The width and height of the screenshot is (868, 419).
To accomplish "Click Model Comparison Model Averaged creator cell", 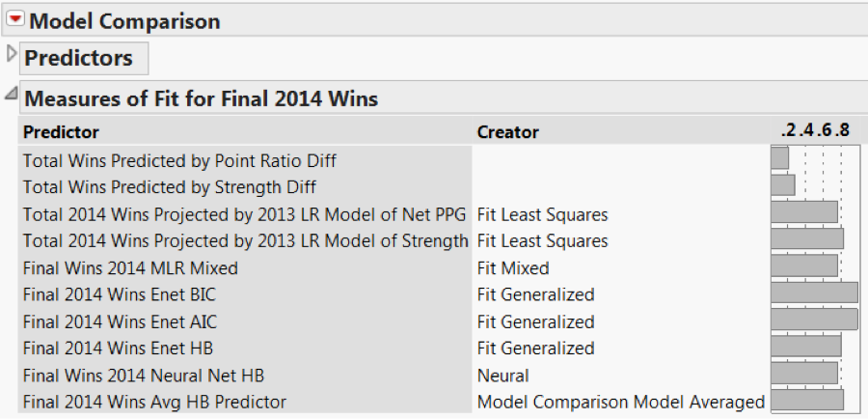I will (620, 402).
